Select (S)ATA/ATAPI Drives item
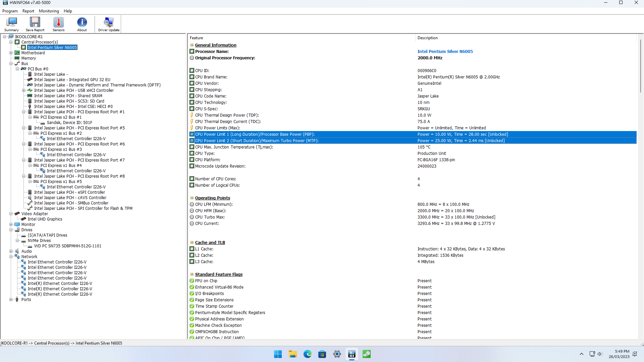644x362 pixels. point(47,235)
